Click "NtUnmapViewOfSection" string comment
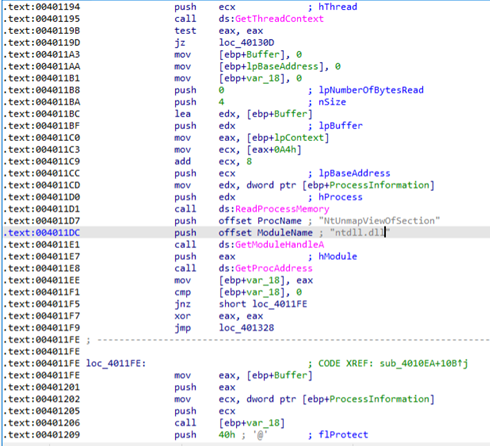This screenshot has width=490, height=446. click(x=379, y=221)
